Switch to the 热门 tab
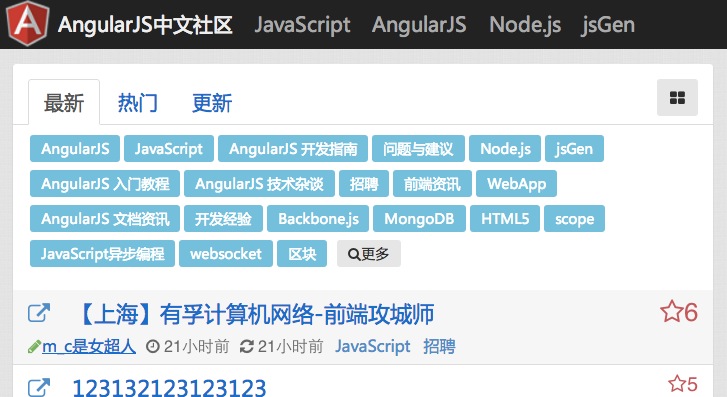727x397 pixels. click(x=138, y=102)
